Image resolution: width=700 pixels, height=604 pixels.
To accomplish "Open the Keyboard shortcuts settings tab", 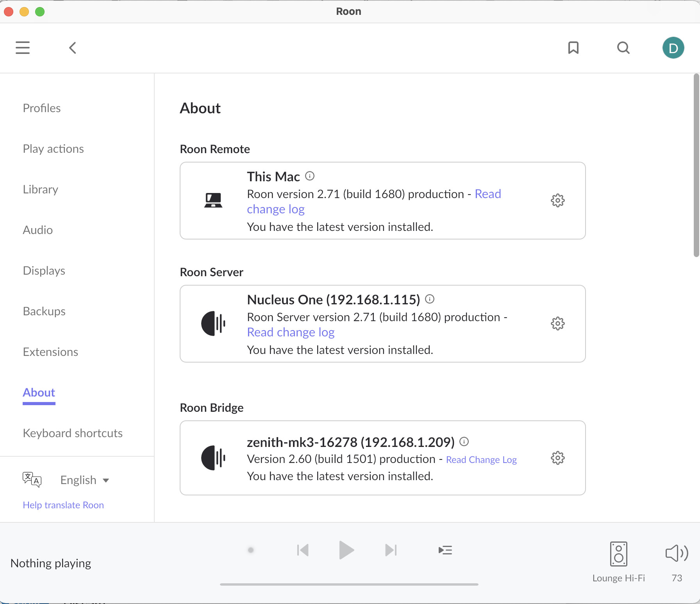I will (73, 433).
